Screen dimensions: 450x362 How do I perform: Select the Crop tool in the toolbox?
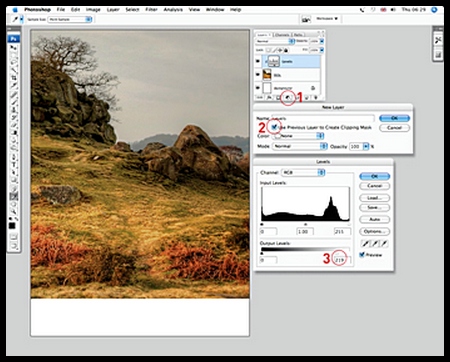click(x=14, y=78)
